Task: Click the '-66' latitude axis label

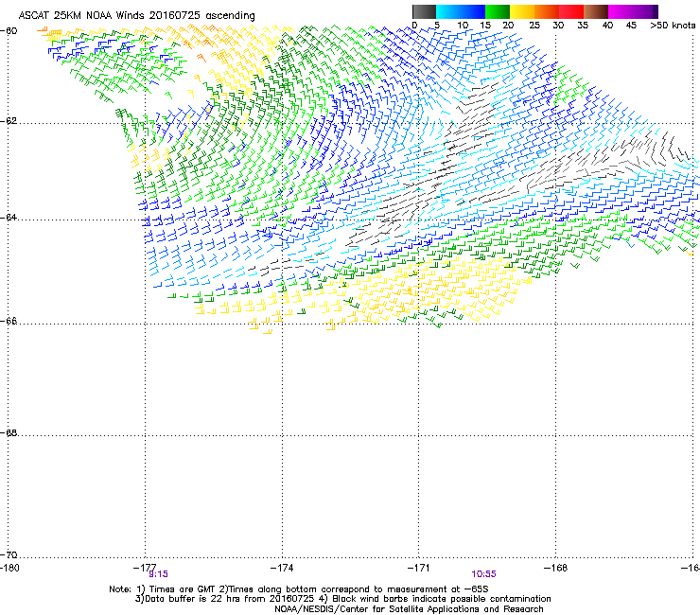Action: tap(9, 321)
